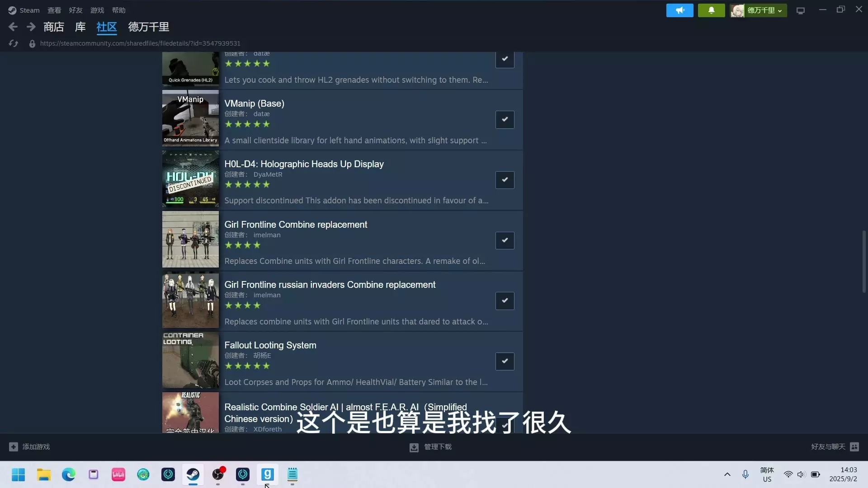Image resolution: width=868 pixels, height=488 pixels.
Task: Open the manage downloads icon
Action: [414, 447]
